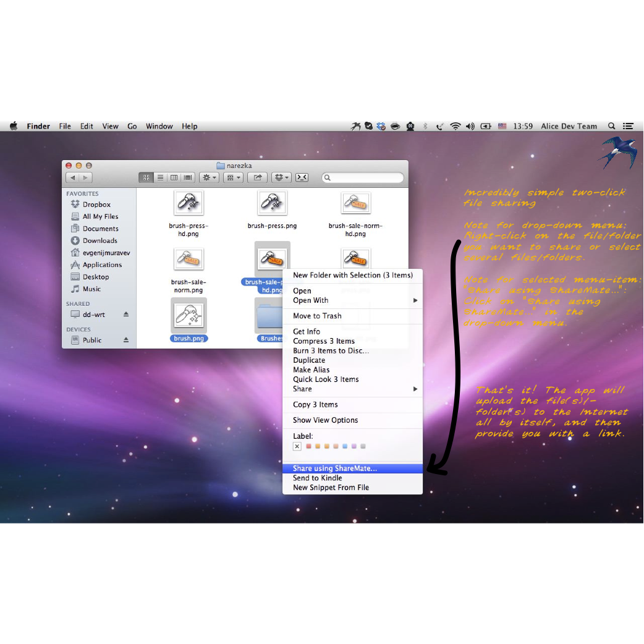Click the Finder search field
Viewport: 644px width, 644px height.
click(363, 177)
